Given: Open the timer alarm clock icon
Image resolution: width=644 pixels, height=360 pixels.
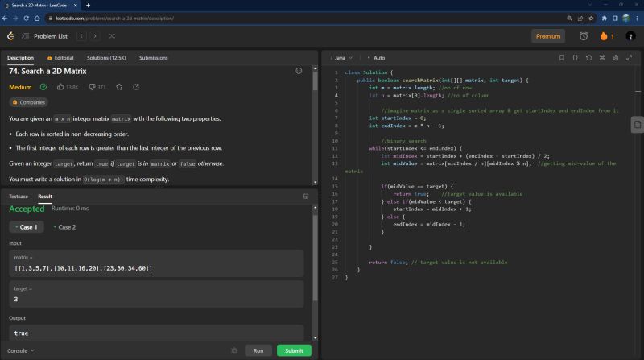Looking at the screenshot, I should (x=584, y=36).
